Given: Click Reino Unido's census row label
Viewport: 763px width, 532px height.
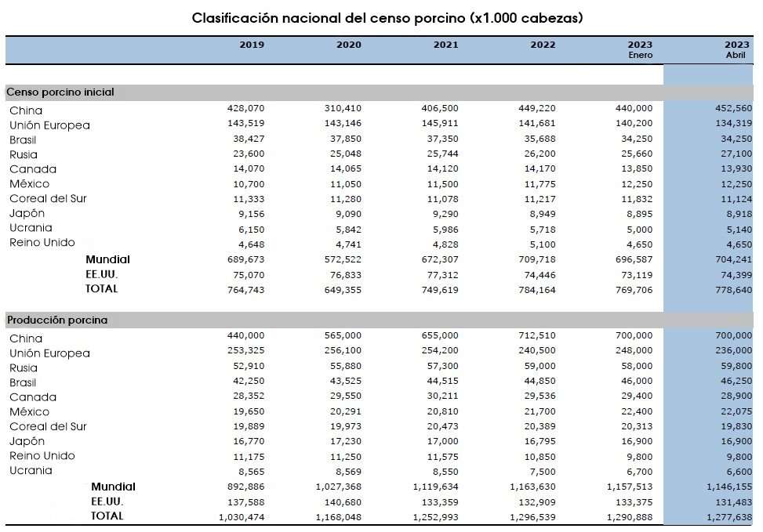Looking at the screenshot, I should tap(42, 242).
